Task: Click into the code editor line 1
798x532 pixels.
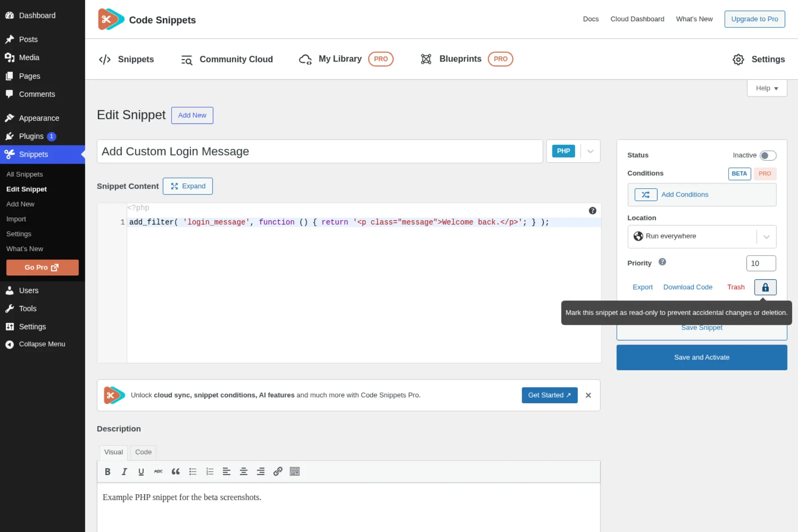Action: (x=364, y=222)
